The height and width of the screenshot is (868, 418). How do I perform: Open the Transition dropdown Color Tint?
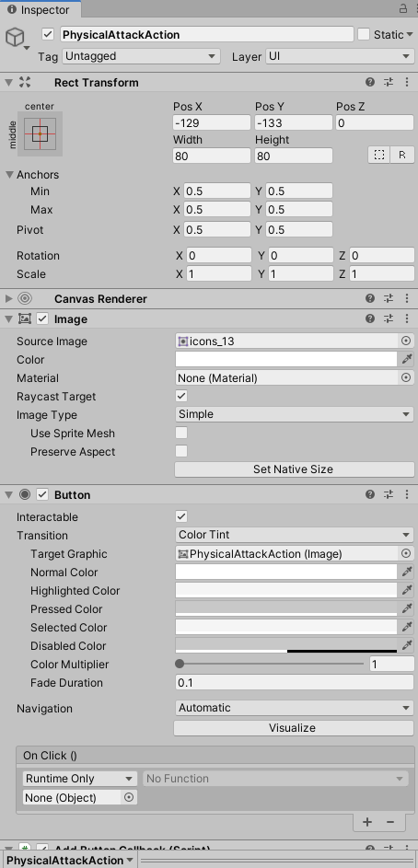[x=294, y=535]
